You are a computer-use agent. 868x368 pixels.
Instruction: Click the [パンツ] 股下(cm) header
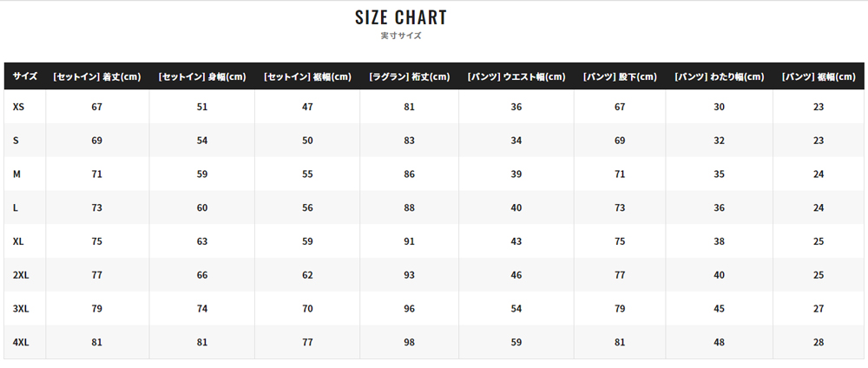pyautogui.click(x=620, y=76)
